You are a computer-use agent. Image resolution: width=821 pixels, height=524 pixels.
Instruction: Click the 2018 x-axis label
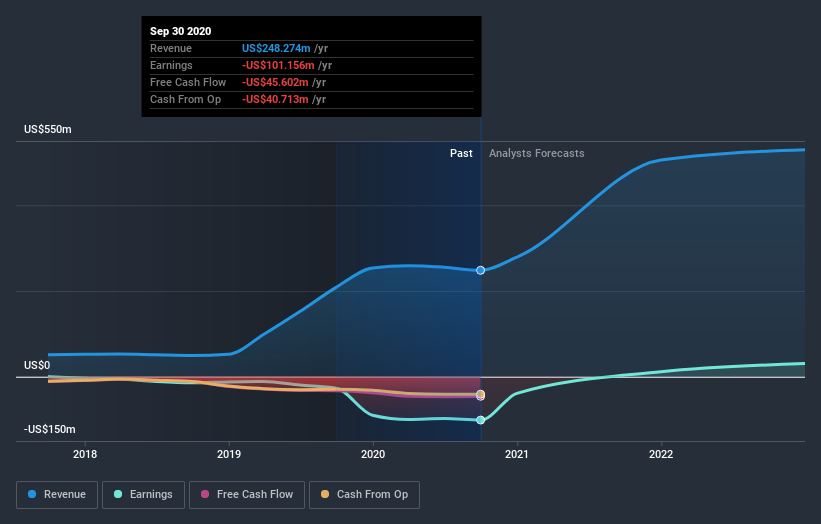85,454
